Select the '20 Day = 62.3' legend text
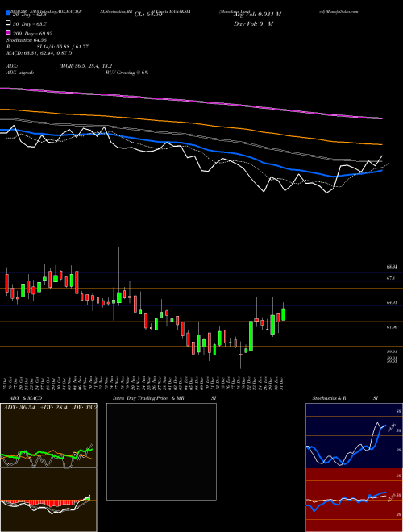The width and height of the screenshot is (403, 532). click(30, 15)
